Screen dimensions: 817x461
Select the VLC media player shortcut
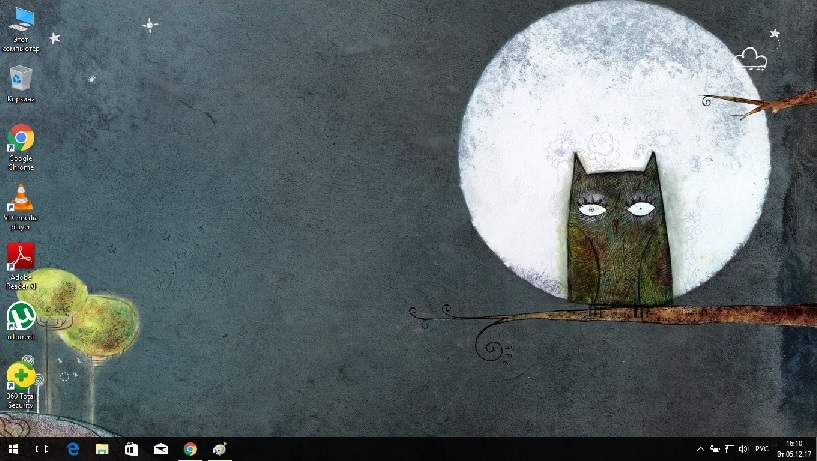pyautogui.click(x=21, y=207)
